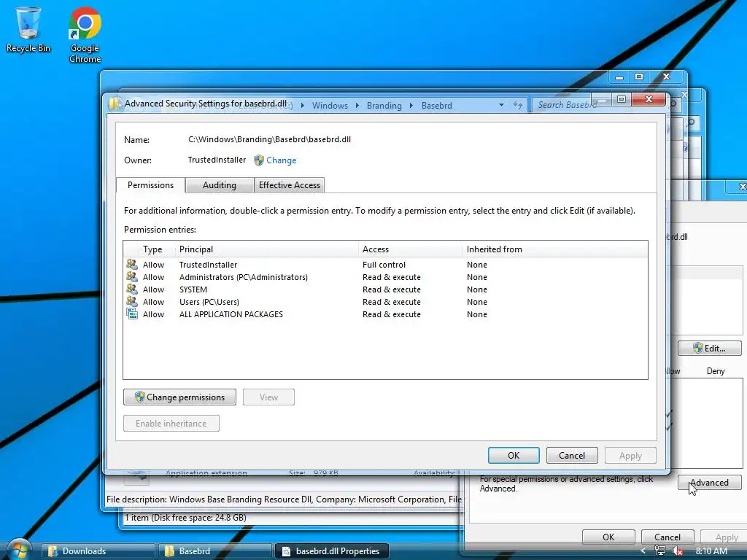Click the Advanced button in Properties dialog
This screenshot has width=747, height=560.
coord(709,483)
